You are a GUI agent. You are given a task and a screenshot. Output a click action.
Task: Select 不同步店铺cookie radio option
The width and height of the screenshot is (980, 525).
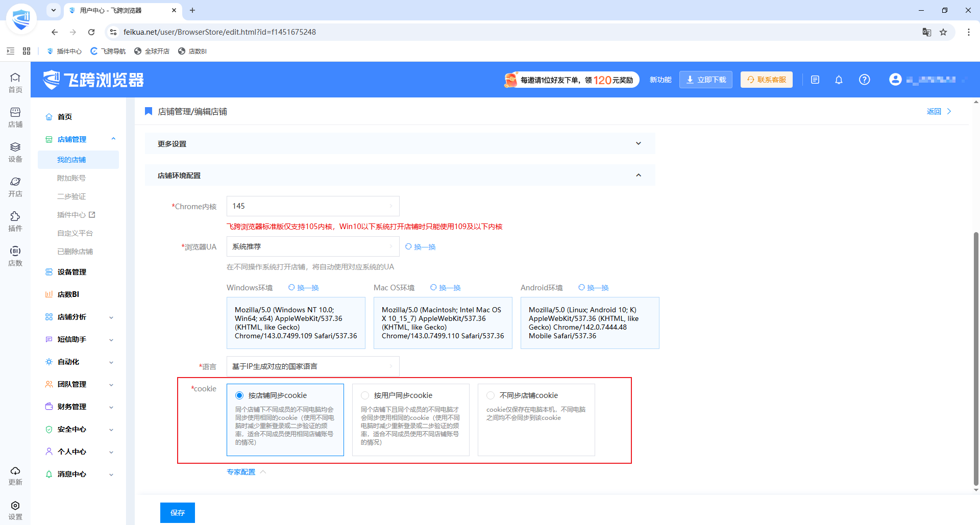click(491, 395)
